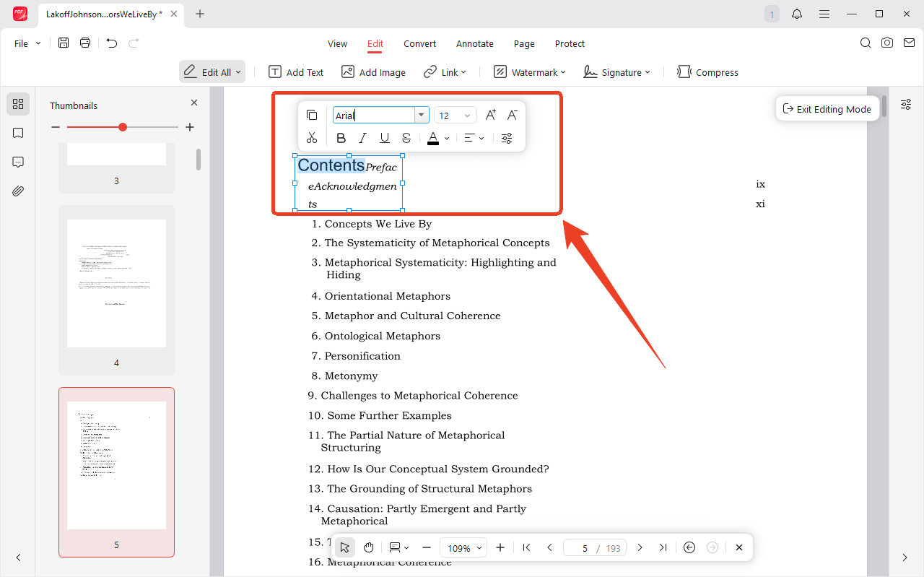Switch to the View tab
The image size is (924, 577).
[x=337, y=43]
